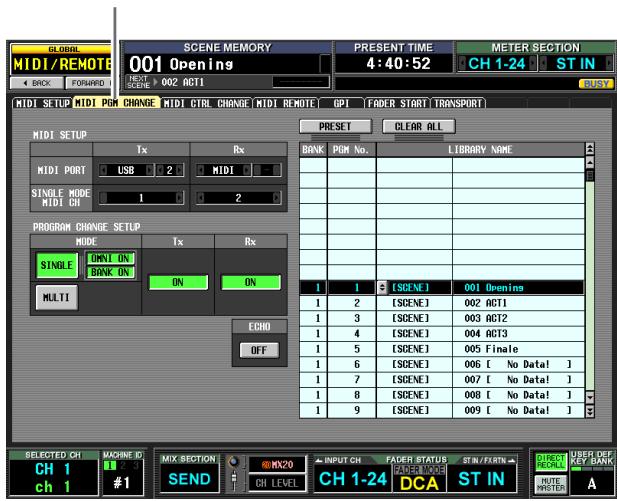
Task: Click the PRESET button
Action: coord(335,126)
